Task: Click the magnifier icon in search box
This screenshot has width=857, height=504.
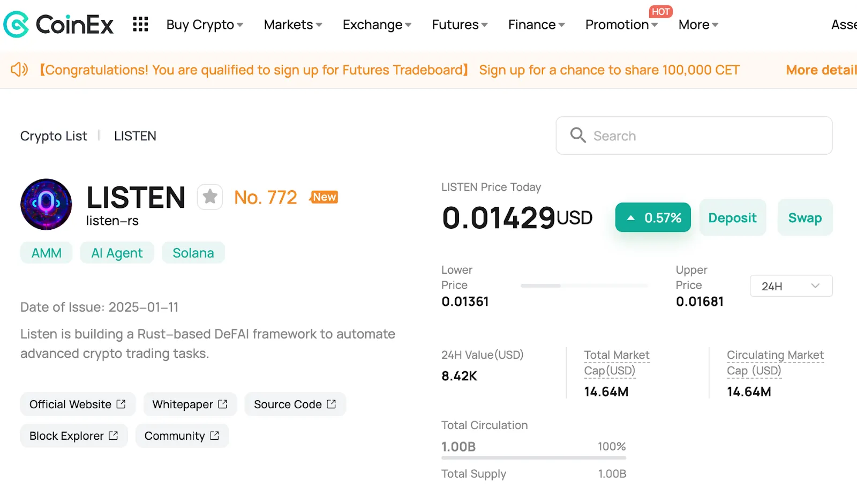Action: pyautogui.click(x=578, y=135)
